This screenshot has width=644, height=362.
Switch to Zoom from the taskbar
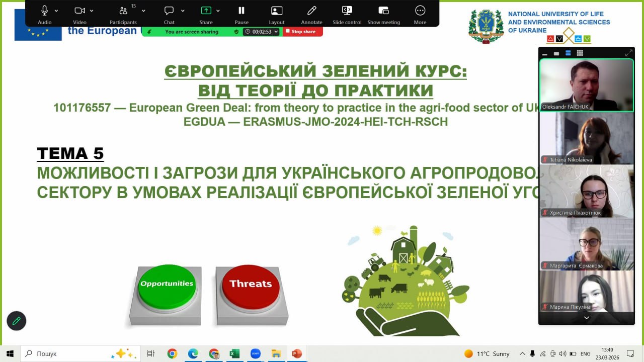pos(255,353)
